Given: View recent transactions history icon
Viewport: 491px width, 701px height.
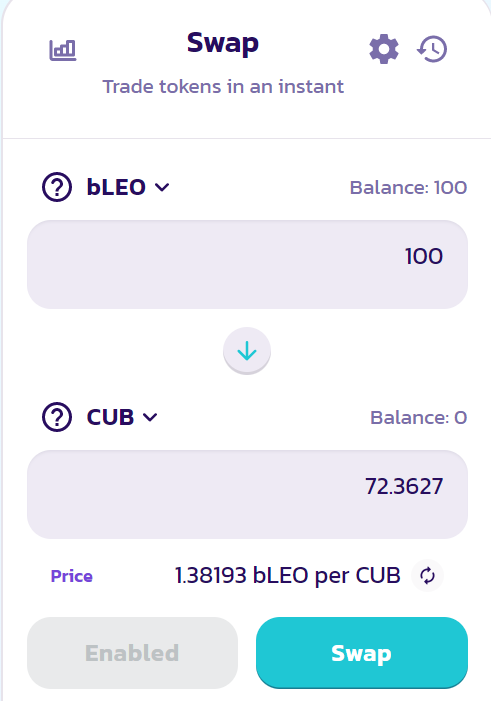Looking at the screenshot, I should tap(432, 49).
